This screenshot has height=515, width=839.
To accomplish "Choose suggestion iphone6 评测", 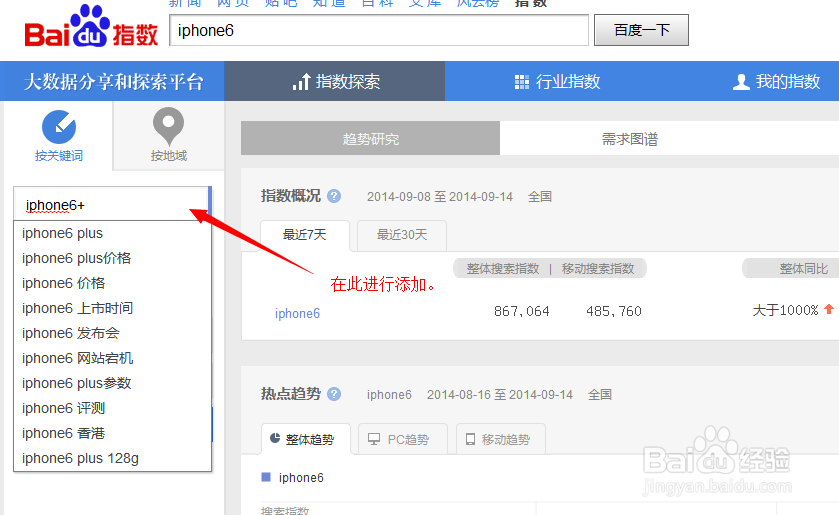I will tap(112, 408).
